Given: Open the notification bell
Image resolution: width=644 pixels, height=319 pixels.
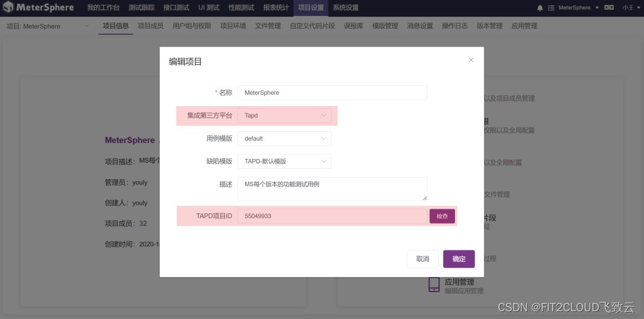Looking at the screenshot, I should [540, 8].
